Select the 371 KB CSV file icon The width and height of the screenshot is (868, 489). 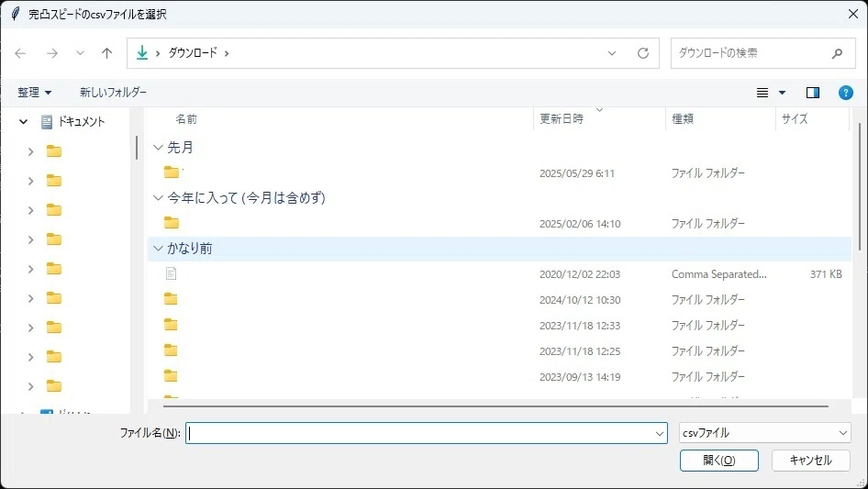171,273
